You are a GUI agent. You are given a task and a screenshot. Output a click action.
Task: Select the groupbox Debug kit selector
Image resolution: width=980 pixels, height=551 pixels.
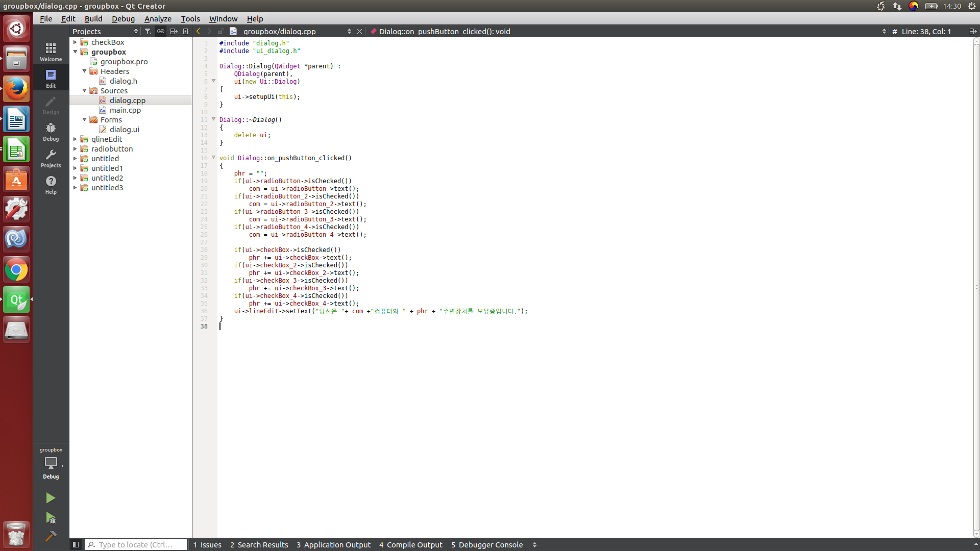click(x=51, y=463)
